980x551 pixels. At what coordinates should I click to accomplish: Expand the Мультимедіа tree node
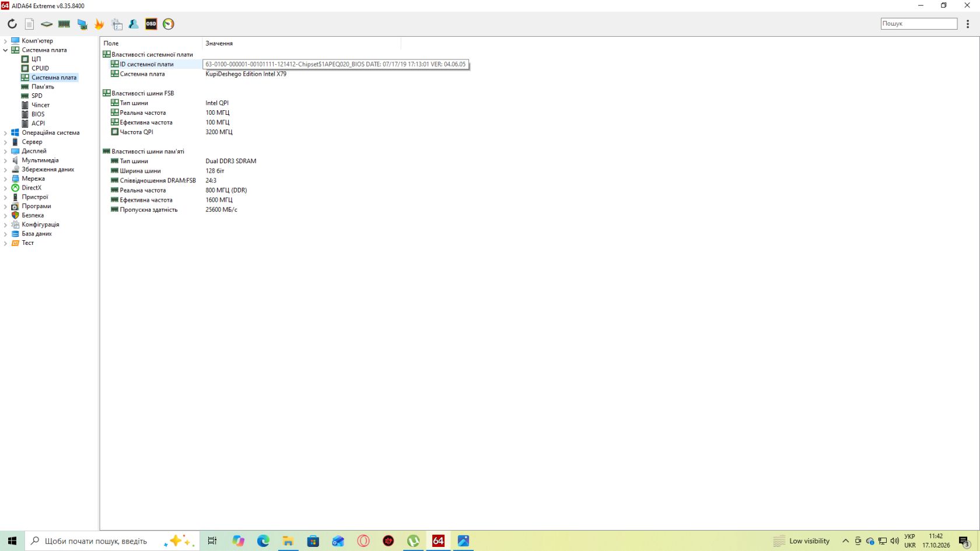[x=5, y=160]
